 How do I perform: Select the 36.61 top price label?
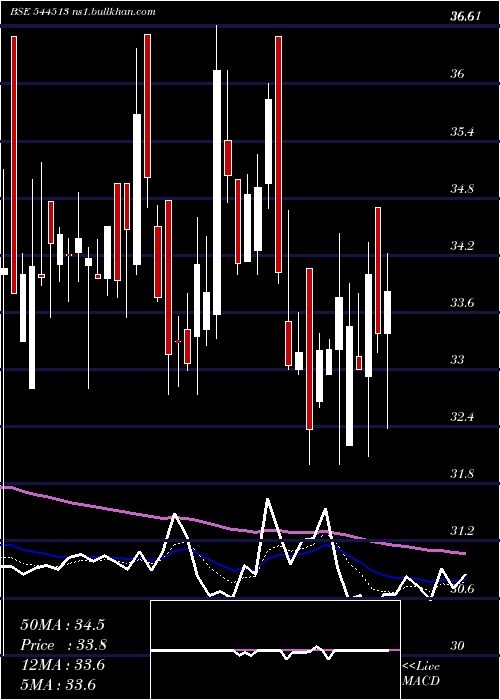point(466,17)
